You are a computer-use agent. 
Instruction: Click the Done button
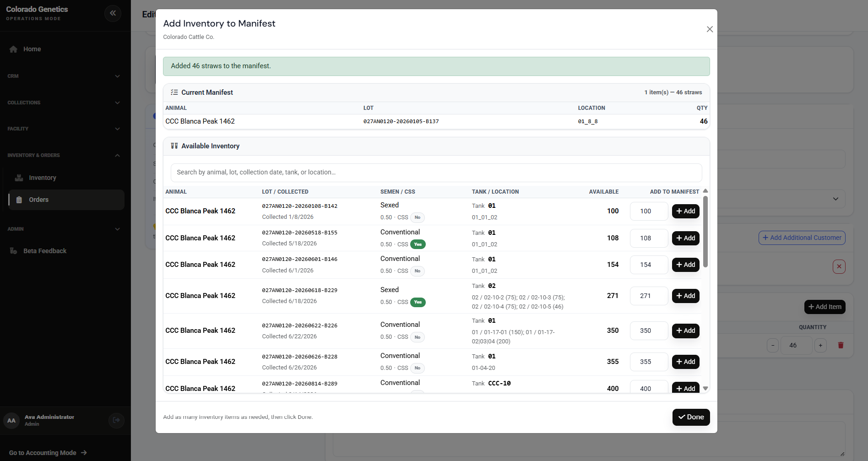coord(691,417)
